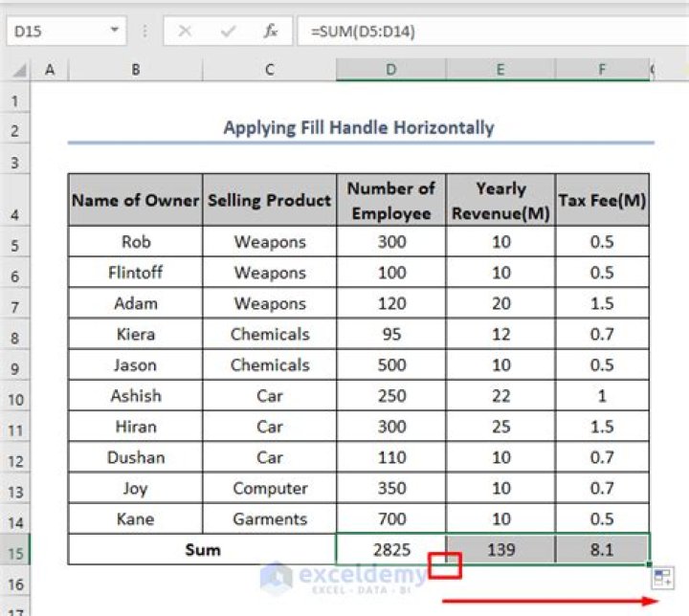Click the Select All corner triangle

[19, 70]
